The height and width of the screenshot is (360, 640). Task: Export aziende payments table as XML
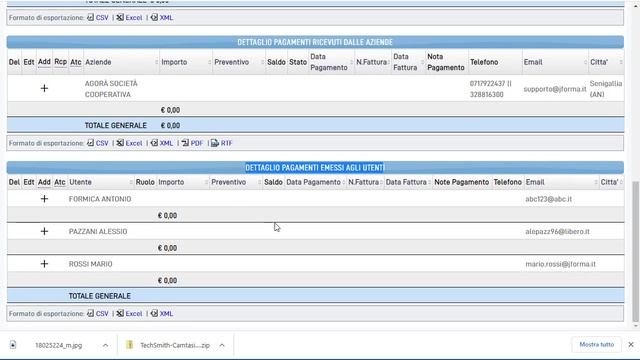pos(162,143)
